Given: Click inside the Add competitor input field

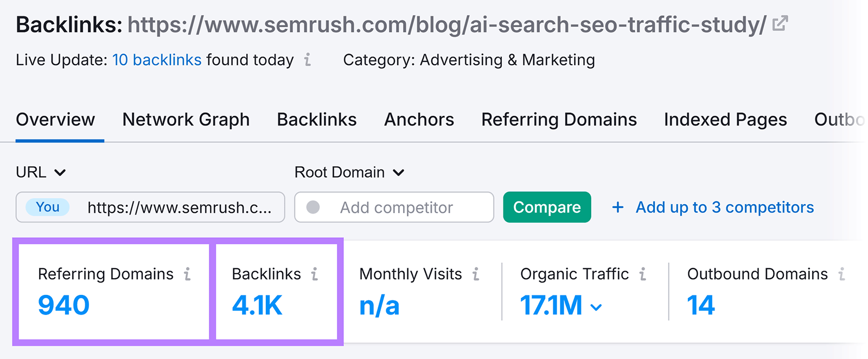Looking at the screenshot, I should pos(396,207).
